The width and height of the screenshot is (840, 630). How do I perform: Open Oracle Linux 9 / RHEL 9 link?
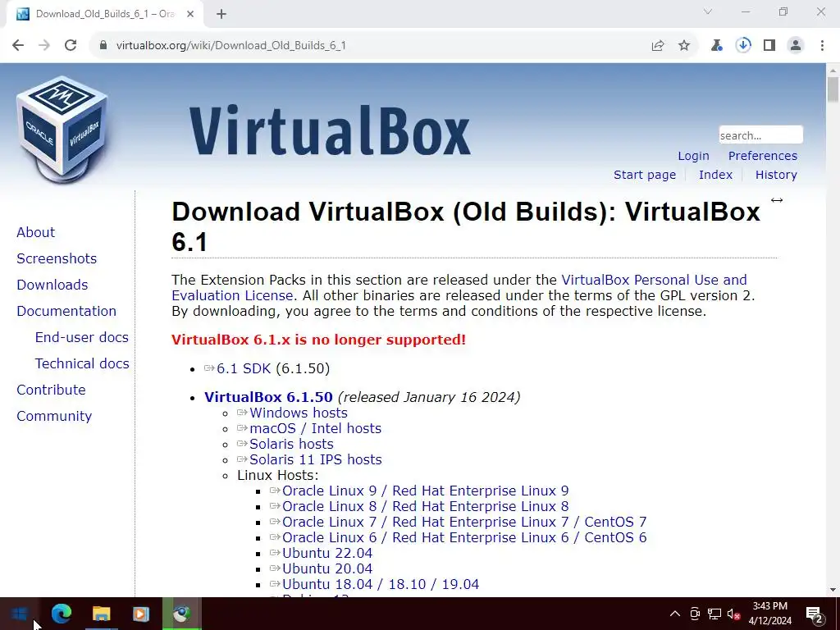(426, 491)
